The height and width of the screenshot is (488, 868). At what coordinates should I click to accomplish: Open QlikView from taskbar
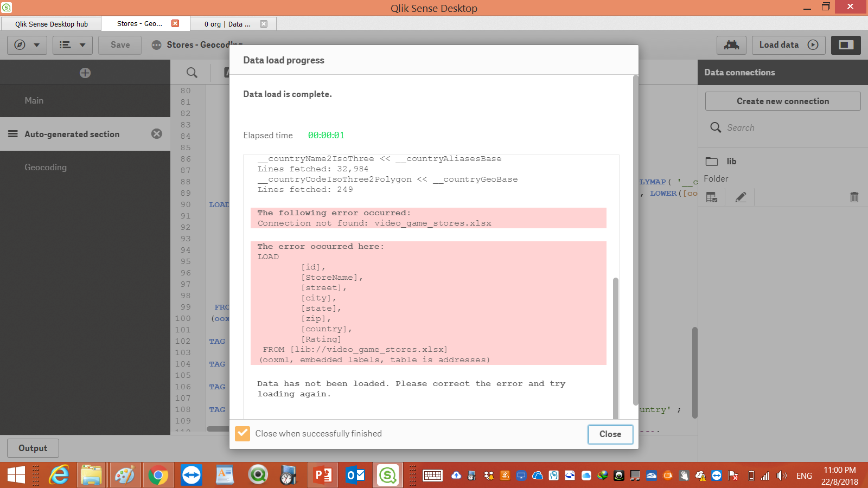pos(258,476)
